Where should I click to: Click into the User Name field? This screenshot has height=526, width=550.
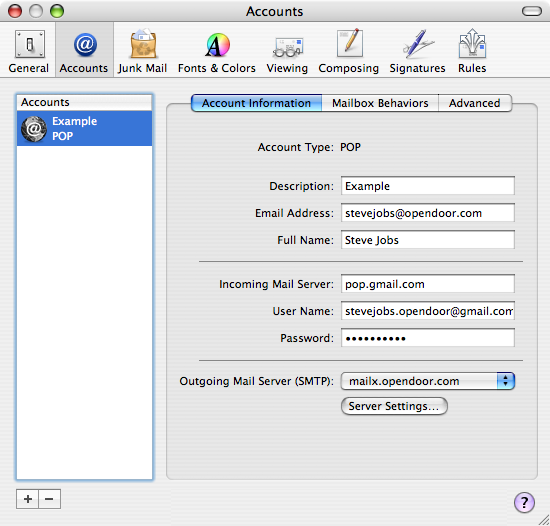[x=428, y=311]
